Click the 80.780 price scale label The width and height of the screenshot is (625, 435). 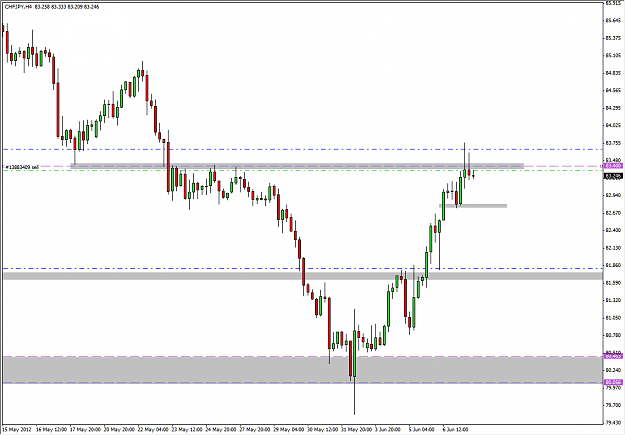coord(613,335)
